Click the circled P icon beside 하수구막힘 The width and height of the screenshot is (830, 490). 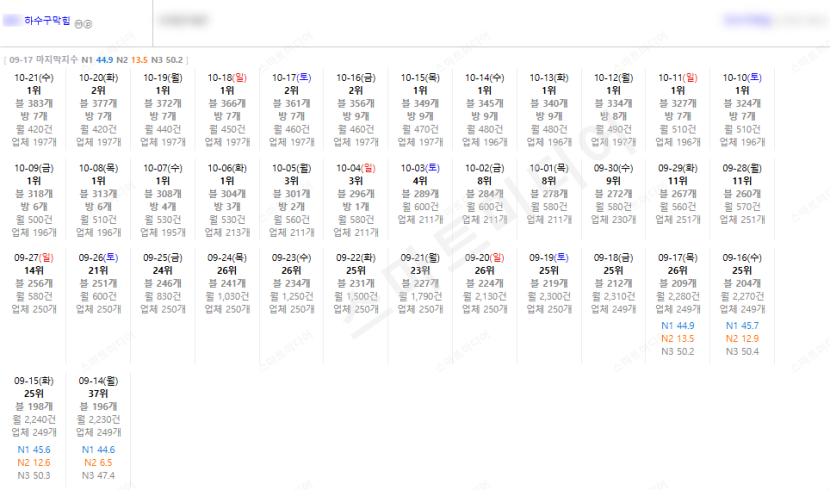pyautogui.click(x=88, y=24)
